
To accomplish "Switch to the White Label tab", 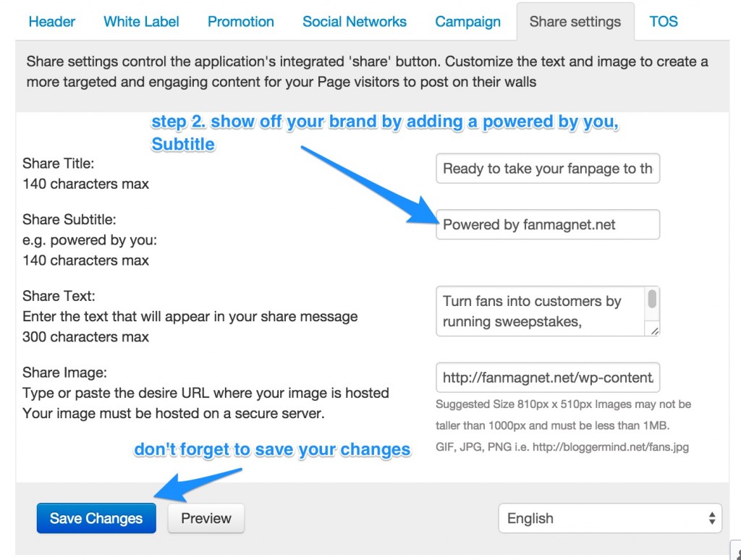I will 141,22.
